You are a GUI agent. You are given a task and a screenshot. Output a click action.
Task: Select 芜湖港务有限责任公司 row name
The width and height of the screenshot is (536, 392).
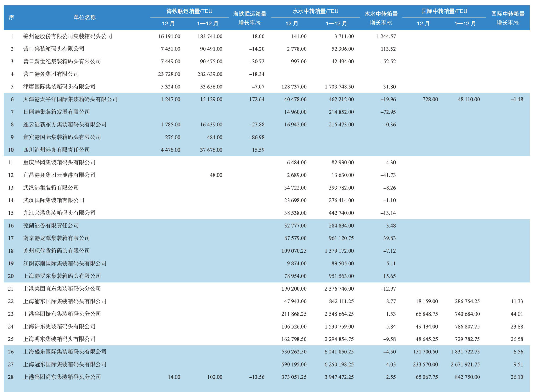(x=51, y=225)
